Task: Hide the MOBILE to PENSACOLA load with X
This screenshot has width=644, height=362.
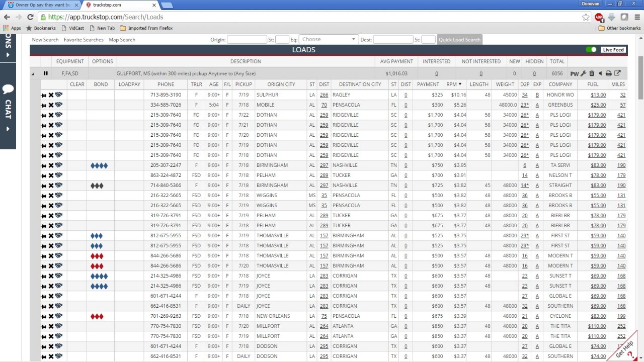Action: (x=51, y=105)
